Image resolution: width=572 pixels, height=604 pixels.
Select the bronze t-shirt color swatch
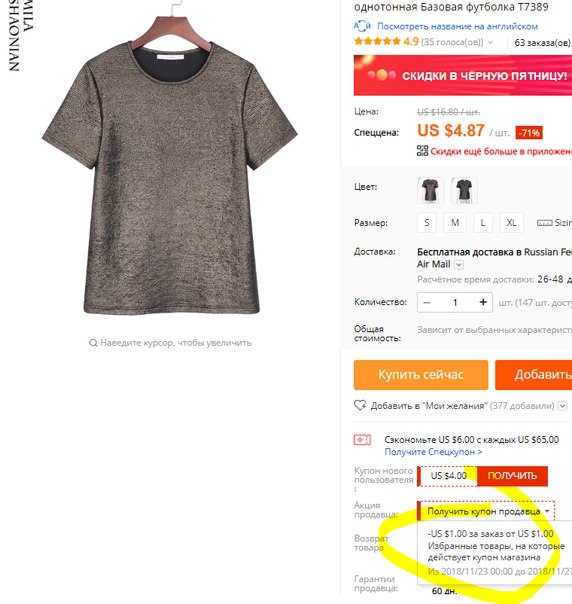(x=430, y=190)
